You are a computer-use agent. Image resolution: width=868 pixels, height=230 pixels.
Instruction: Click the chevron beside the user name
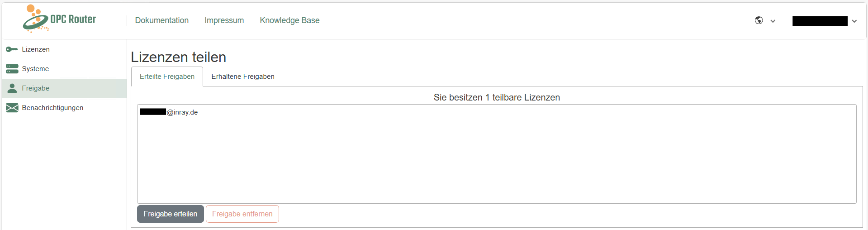[x=854, y=21]
